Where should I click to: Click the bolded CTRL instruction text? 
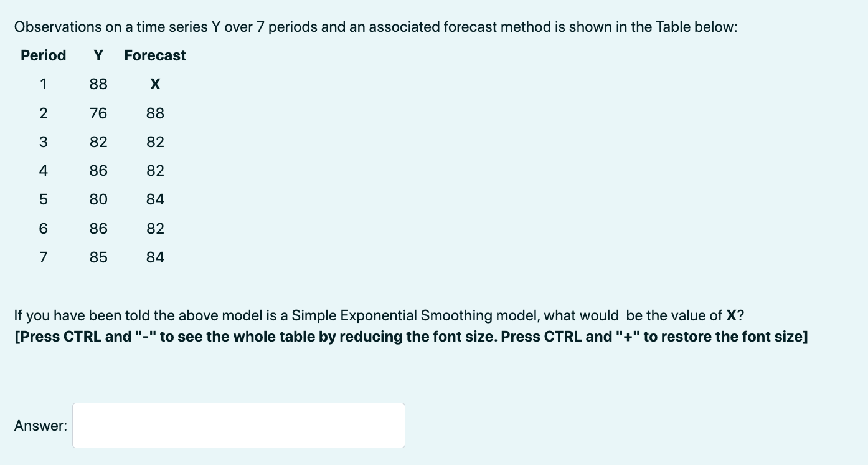click(410, 337)
